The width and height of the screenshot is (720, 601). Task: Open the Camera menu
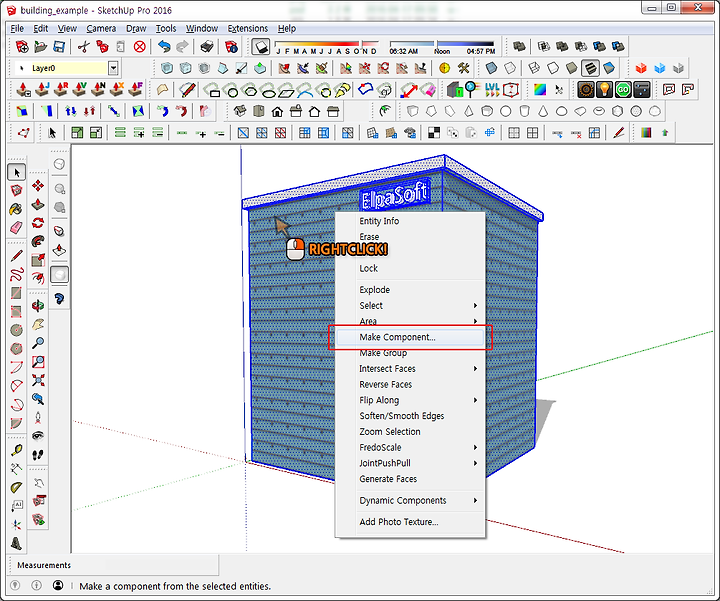101,28
